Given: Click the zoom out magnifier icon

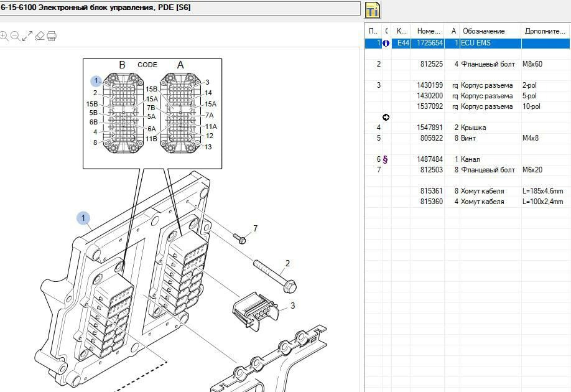Looking at the screenshot, I should point(15,36).
